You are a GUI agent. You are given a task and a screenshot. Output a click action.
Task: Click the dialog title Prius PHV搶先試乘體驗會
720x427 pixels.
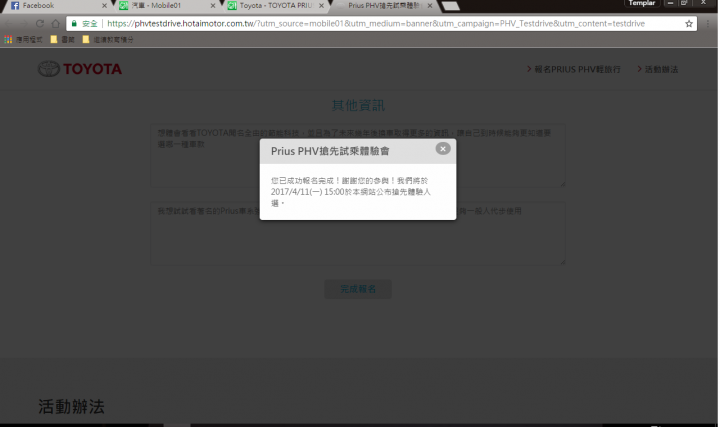(330, 151)
